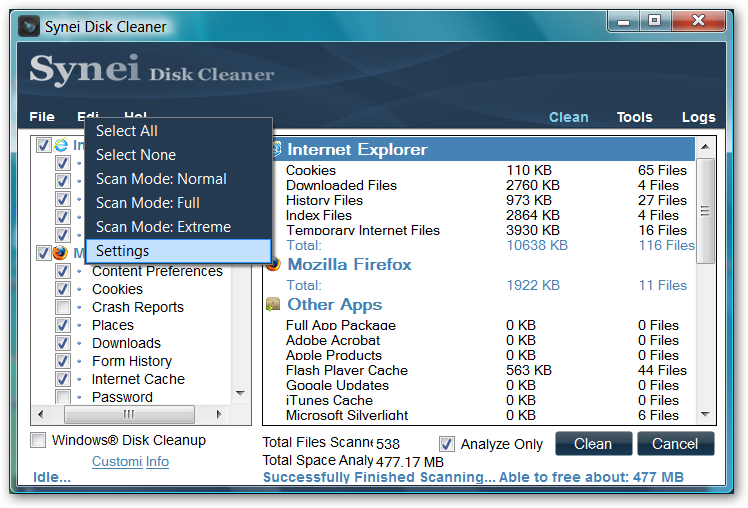This screenshot has height=508, width=748.
Task: Open the File menu
Action: 42,117
